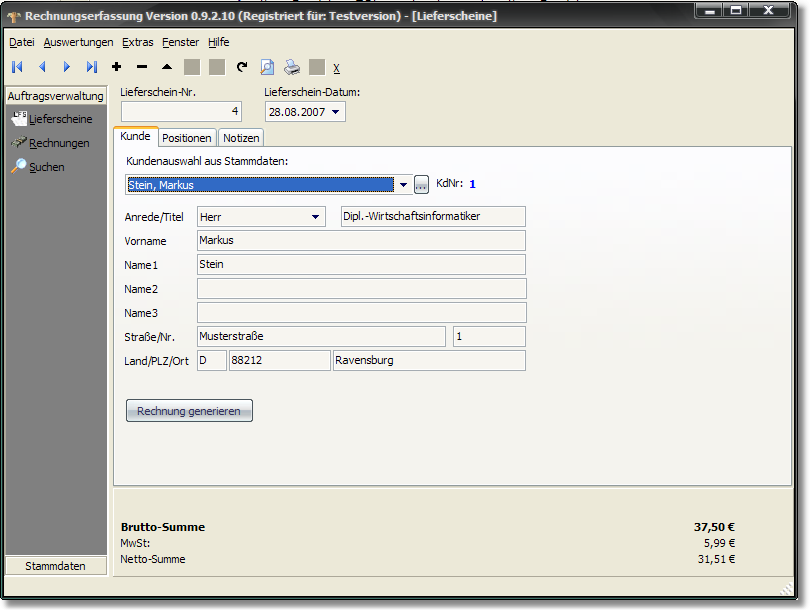Open Lieferscheine in the sidebar
Image resolution: width=810 pixels, height=612 pixels.
click(52, 119)
